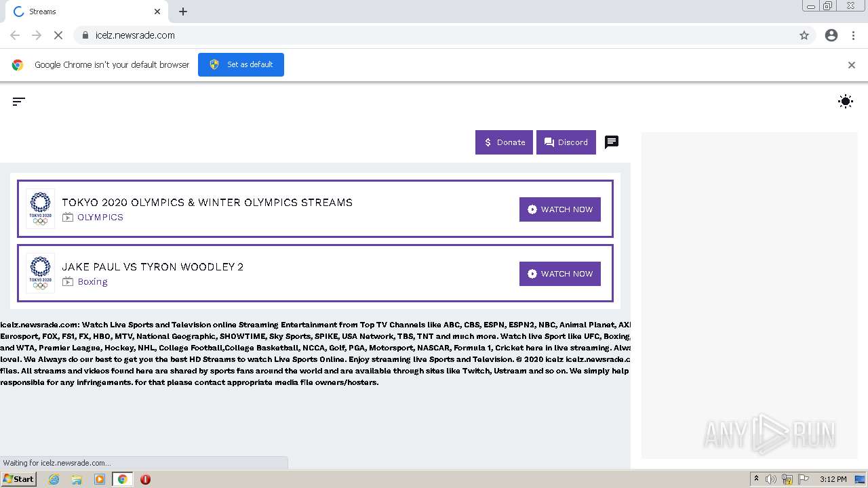Image resolution: width=868 pixels, height=488 pixels.
Task: Open the file explorer folder in taskbar
Action: click(x=77, y=479)
